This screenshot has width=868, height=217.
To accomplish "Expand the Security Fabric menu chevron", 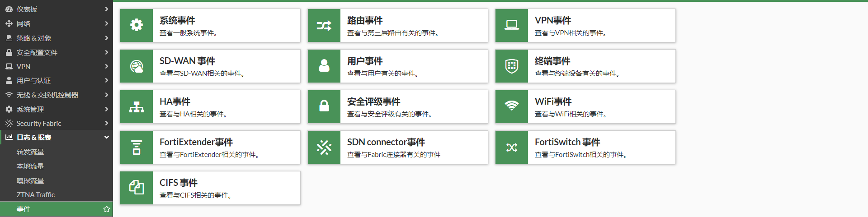I will [106, 123].
